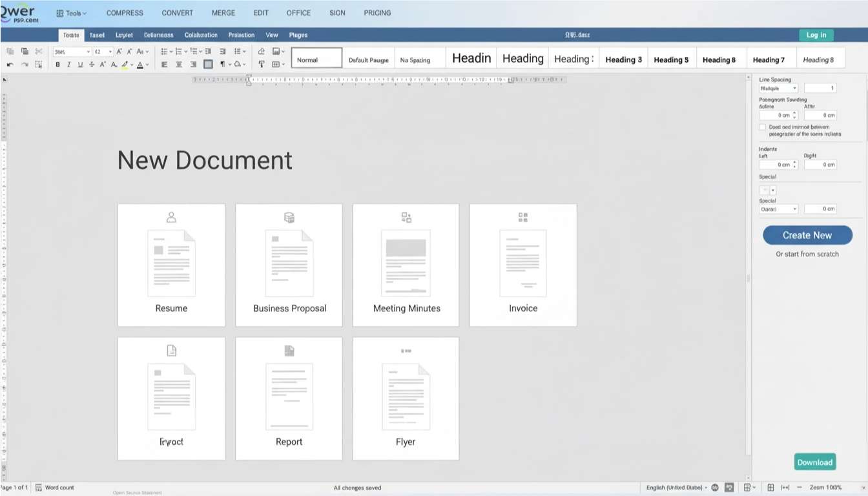868x496 pixels.
Task: Open the CONVERT menu
Action: pos(178,13)
